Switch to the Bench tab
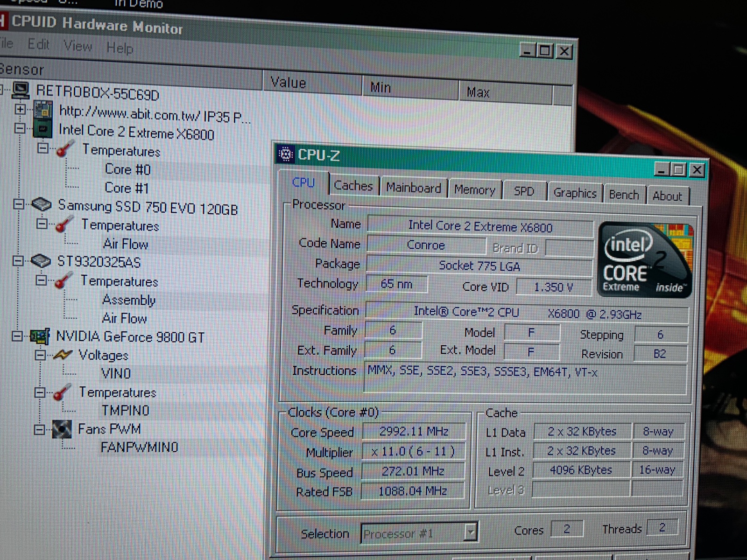 [x=624, y=195]
